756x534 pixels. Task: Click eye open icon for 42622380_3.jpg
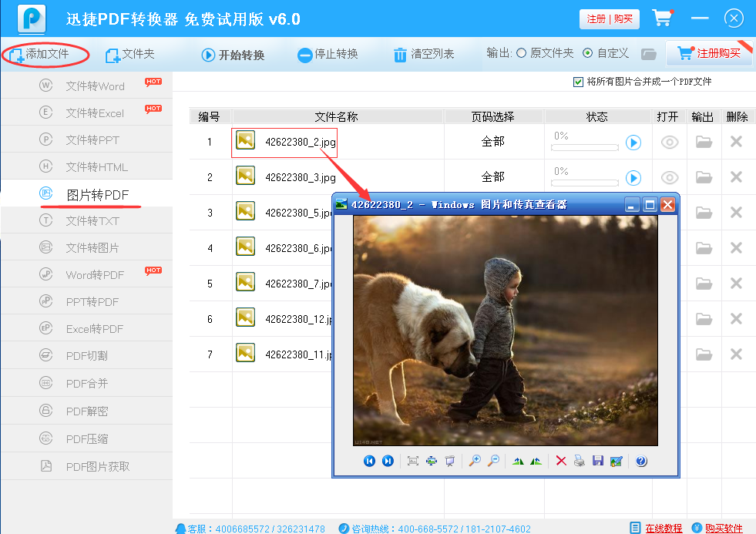[x=669, y=178]
